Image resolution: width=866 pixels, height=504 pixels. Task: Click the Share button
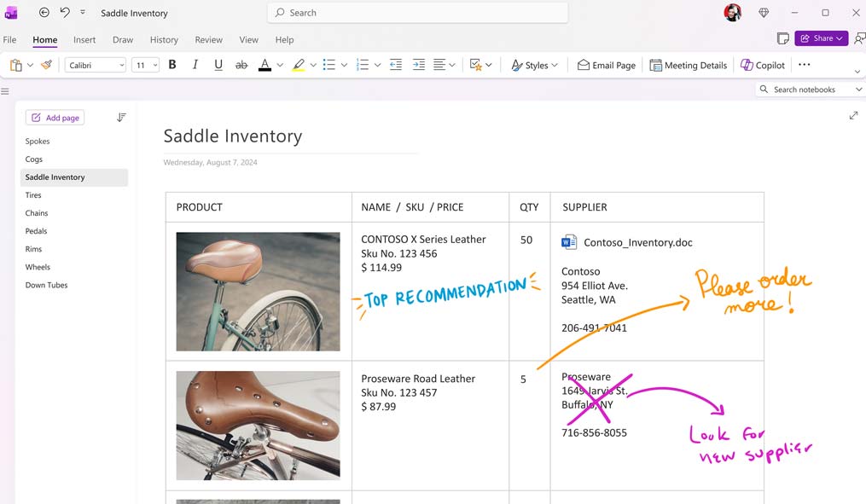point(822,38)
